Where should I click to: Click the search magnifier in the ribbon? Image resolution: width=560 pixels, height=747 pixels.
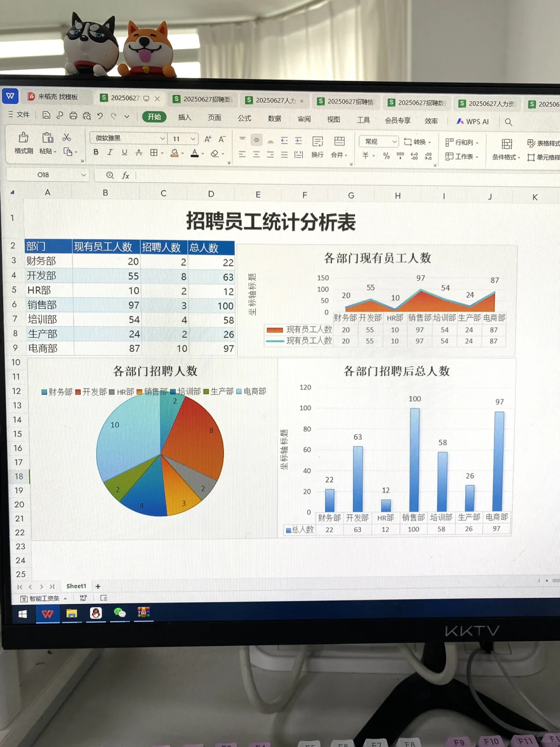[x=509, y=121]
